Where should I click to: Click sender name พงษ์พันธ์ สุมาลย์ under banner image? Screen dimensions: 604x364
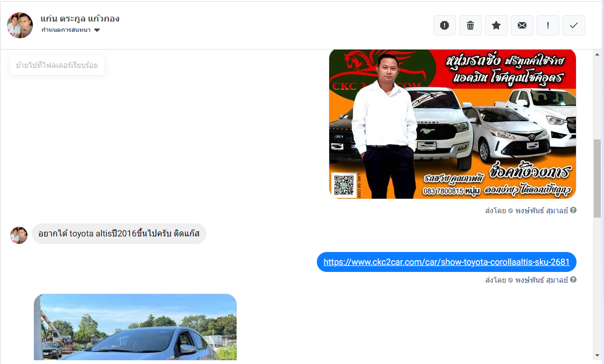coord(541,211)
